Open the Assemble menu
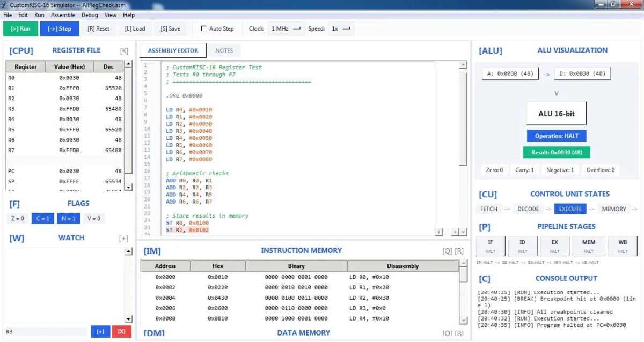Viewport: 644px width, 342px height. coord(63,15)
